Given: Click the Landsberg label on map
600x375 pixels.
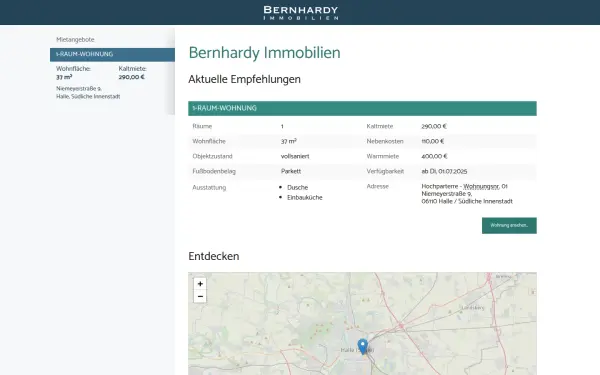Looking at the screenshot, I should point(473,308).
